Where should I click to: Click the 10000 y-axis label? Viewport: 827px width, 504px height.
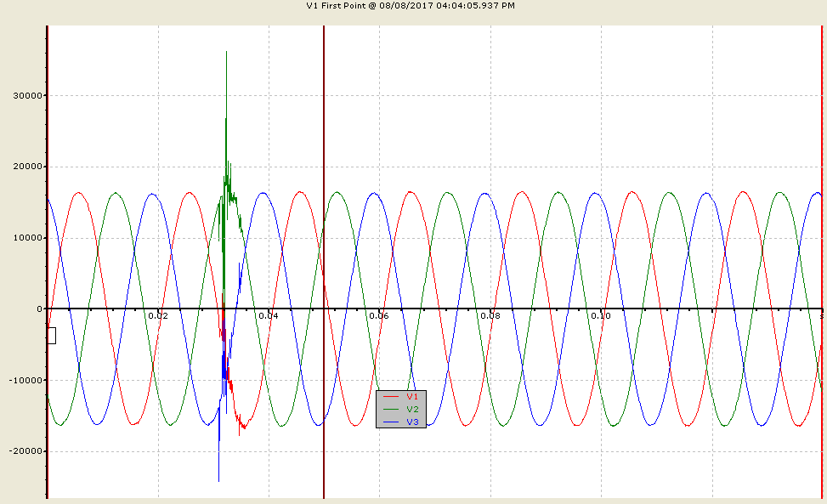(x=29, y=238)
